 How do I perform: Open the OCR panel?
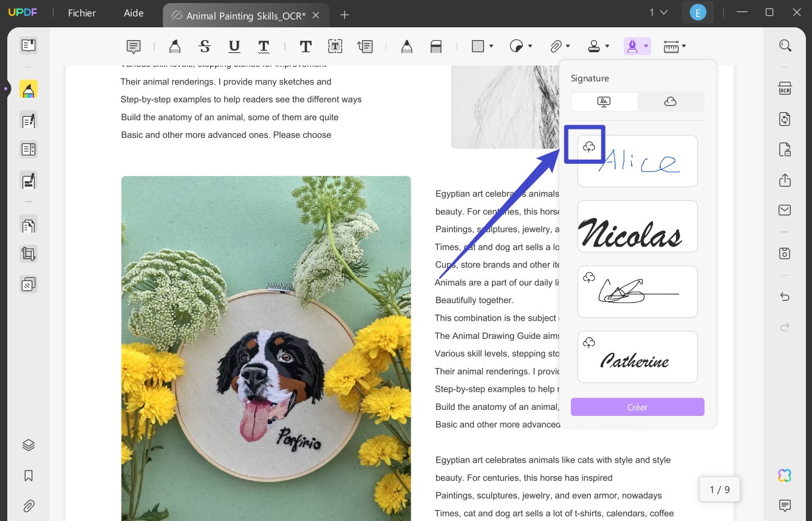point(784,88)
